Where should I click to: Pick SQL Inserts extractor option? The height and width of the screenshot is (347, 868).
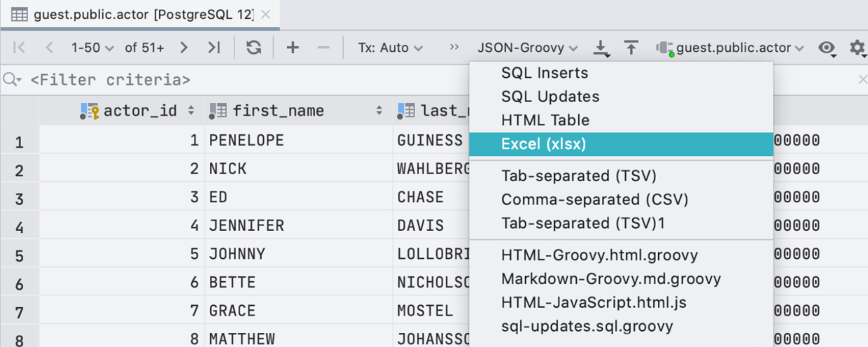544,73
